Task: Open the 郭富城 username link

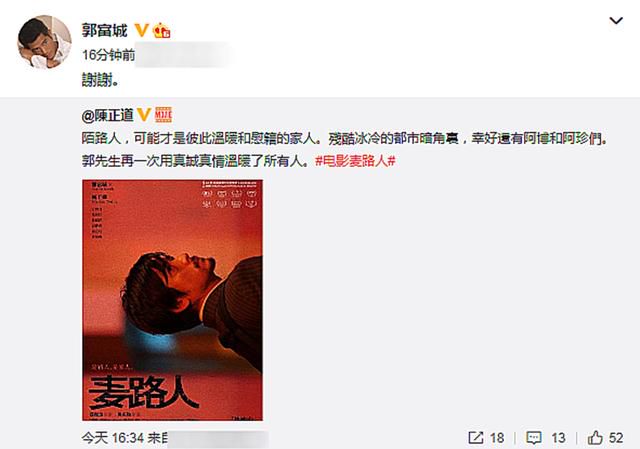Action: pyautogui.click(x=104, y=30)
